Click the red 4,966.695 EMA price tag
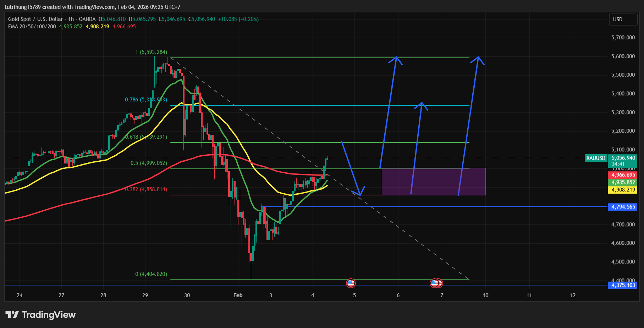This screenshot has width=644, height=328. click(623, 175)
